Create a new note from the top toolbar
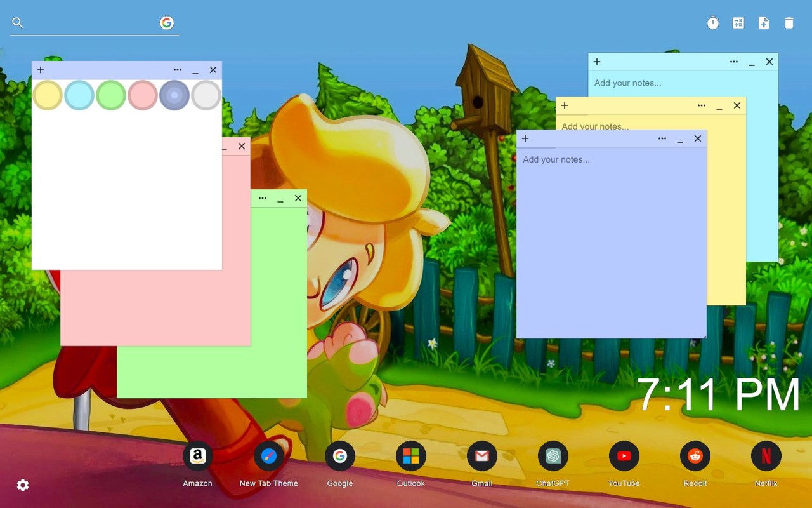 click(x=764, y=23)
